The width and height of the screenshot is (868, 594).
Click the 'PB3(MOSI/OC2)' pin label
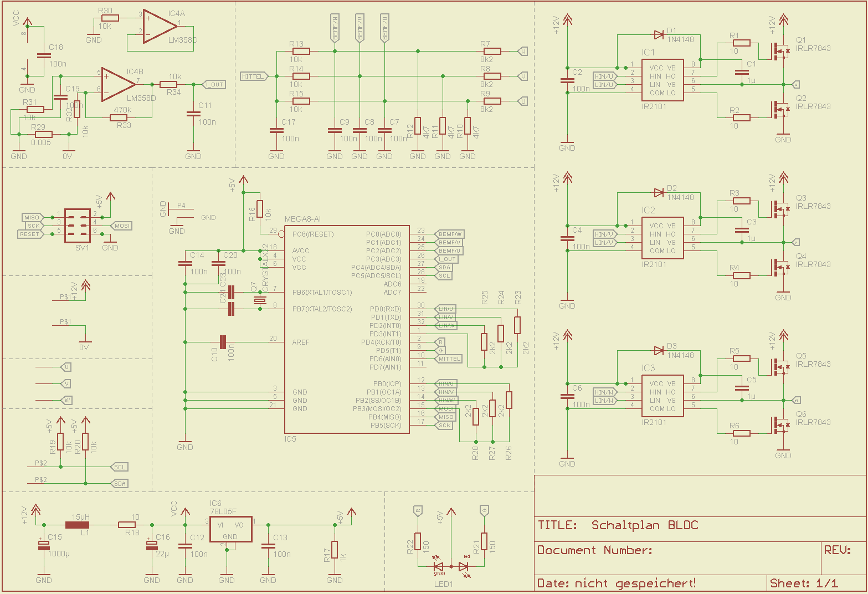377,408
